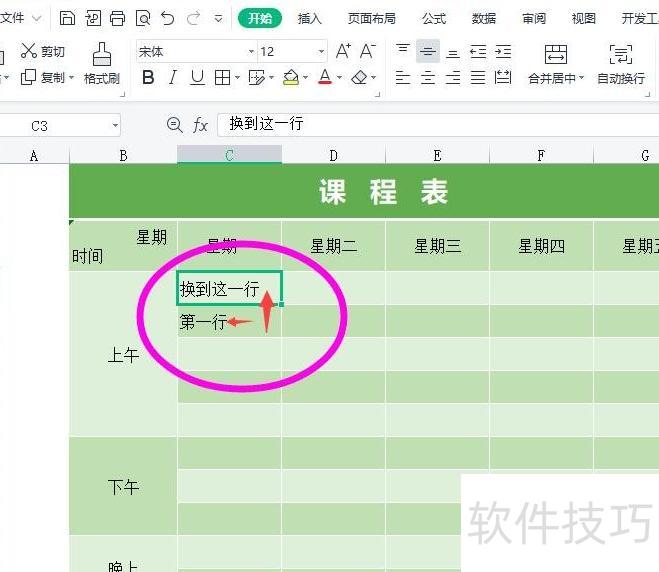Viewport: 659px width, 572px height.
Task: Click the Cut (剪切) button
Action: 43,51
